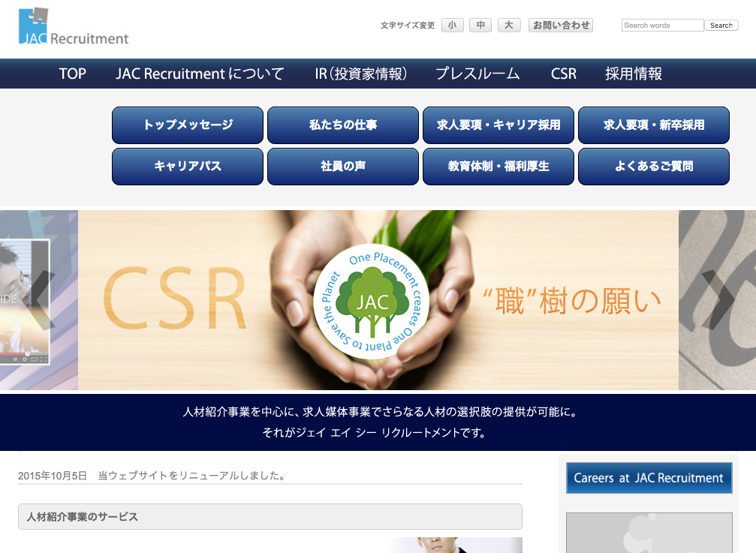Focus the Search words input field
Image resolution: width=756 pixels, height=553 pixels.
(662, 25)
